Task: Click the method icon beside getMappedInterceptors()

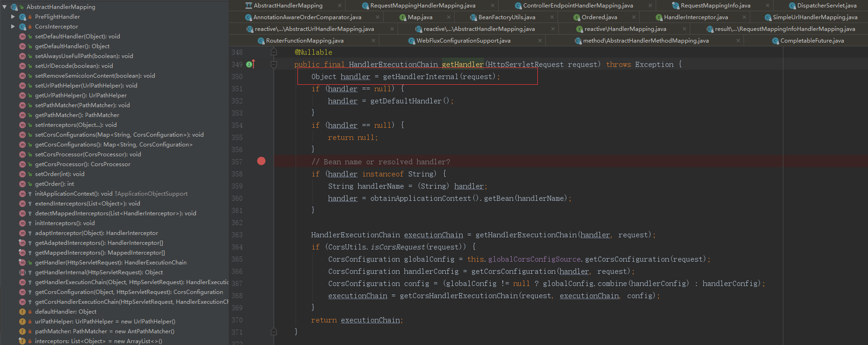Action: pos(22,253)
